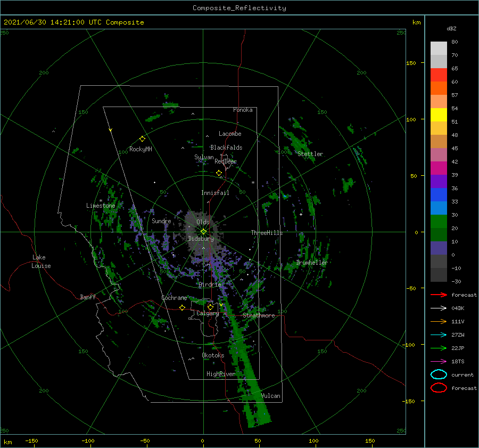Screen dimensions: 479x448
Task: Click the yellow diamond marker below Cochrane
Action: tap(183, 307)
